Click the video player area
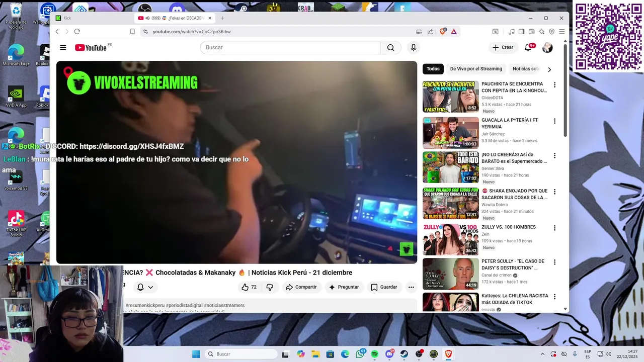644x362 pixels. tap(236, 162)
